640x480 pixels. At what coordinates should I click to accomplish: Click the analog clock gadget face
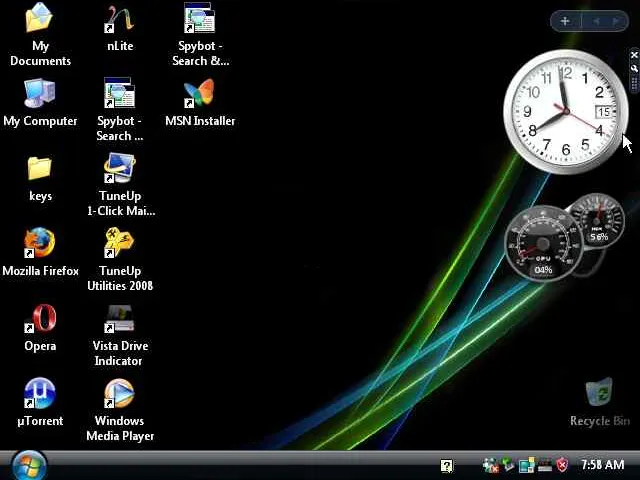click(x=566, y=111)
